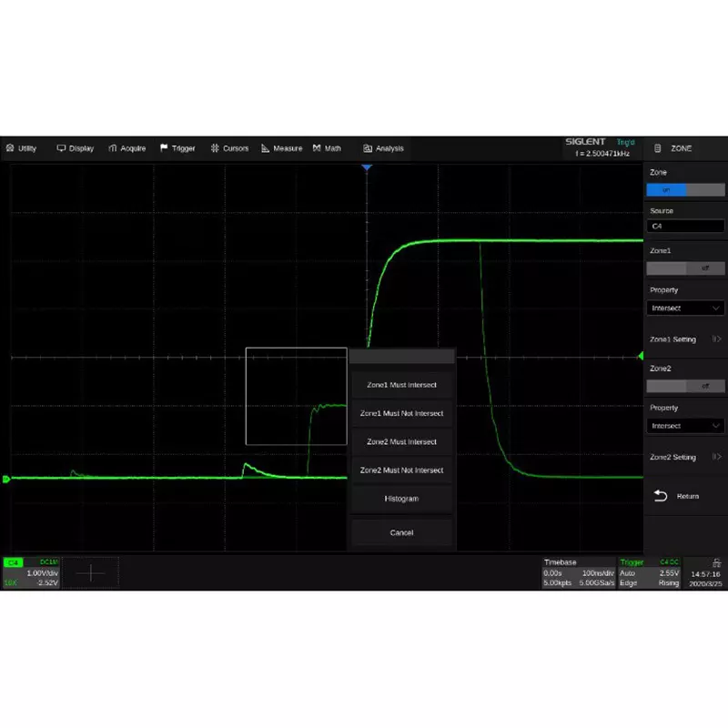Click the 1.00V/div channel scale

42,573
